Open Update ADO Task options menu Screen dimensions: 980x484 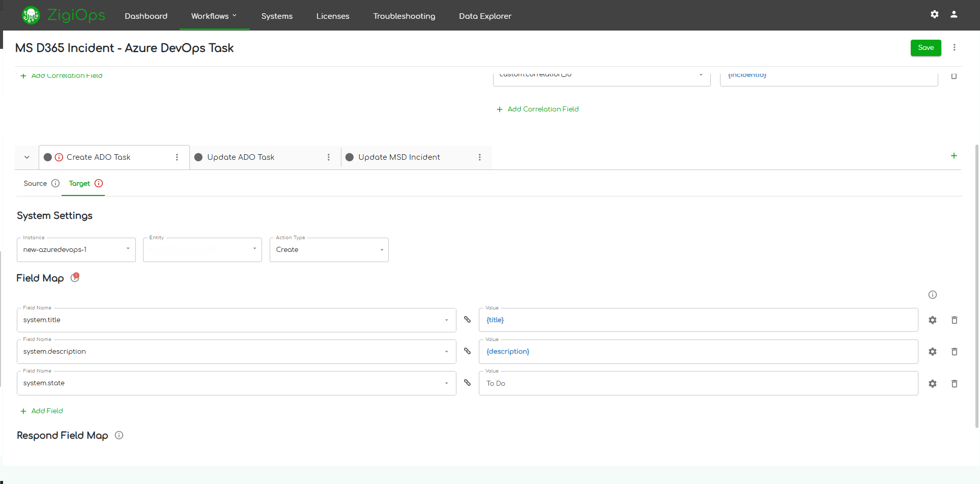point(329,157)
